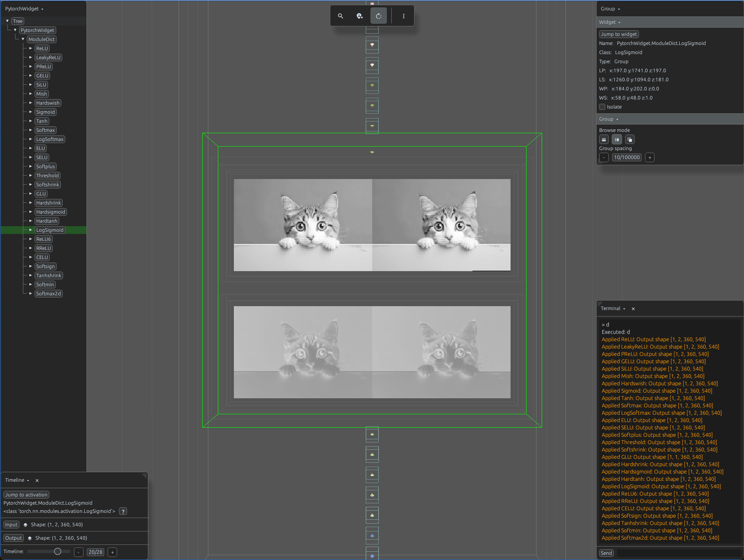744x560 pixels.
Task: Expand the GELU tree node
Action: pos(31,76)
